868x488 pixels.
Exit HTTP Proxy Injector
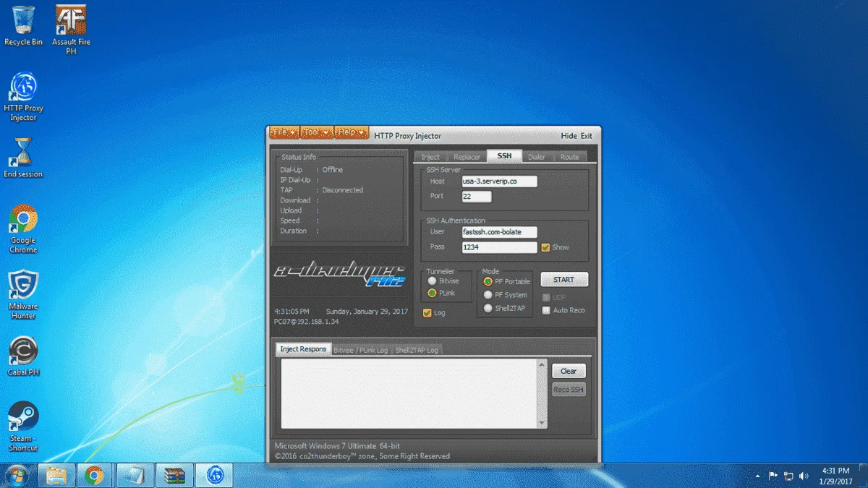[587, 136]
